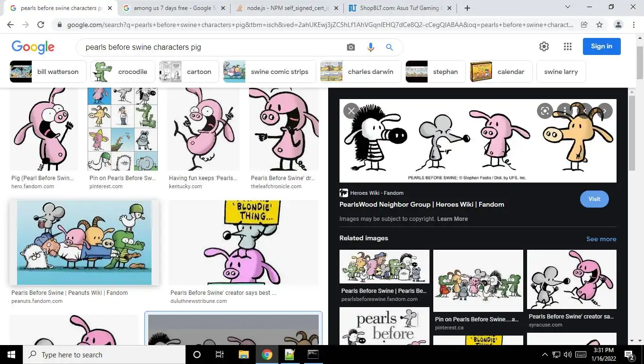Viewport: 644px width, 364px height.
Task: Filter by cartoon chip
Action: point(189,72)
